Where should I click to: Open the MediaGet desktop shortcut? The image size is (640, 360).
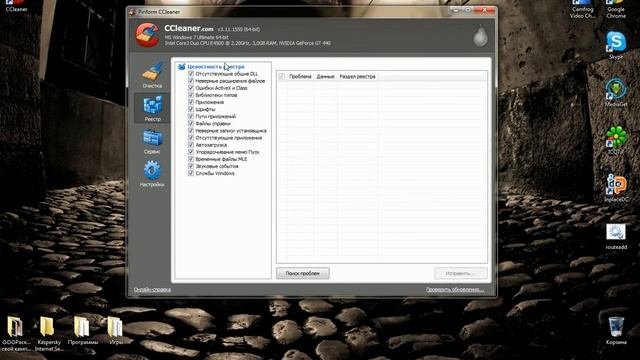[616, 93]
